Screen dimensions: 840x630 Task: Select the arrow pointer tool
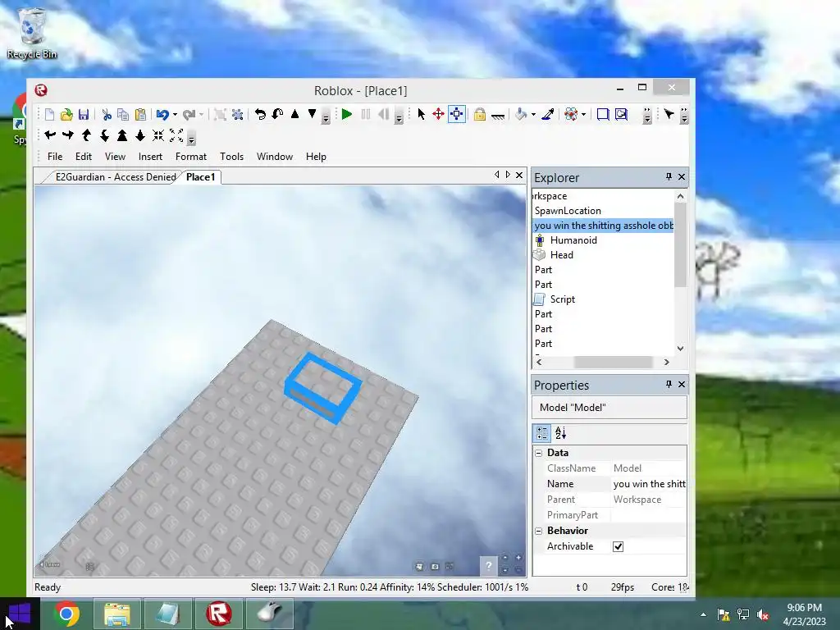click(421, 114)
